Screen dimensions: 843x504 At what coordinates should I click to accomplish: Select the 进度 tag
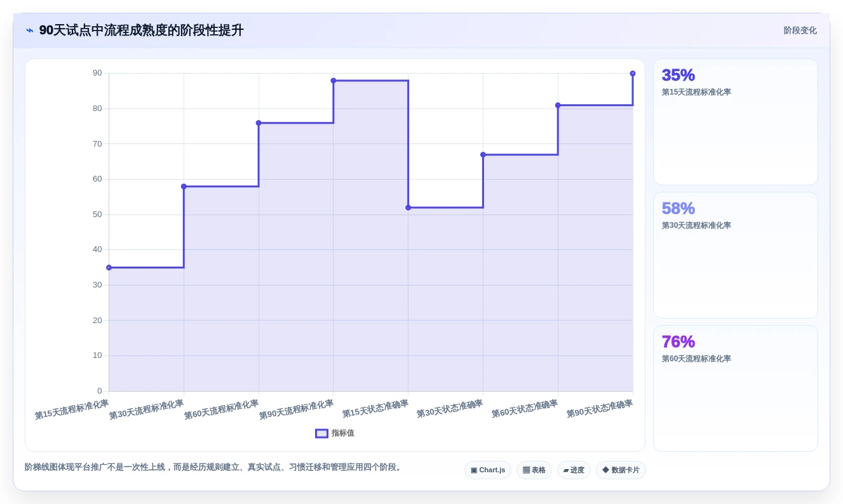574,470
